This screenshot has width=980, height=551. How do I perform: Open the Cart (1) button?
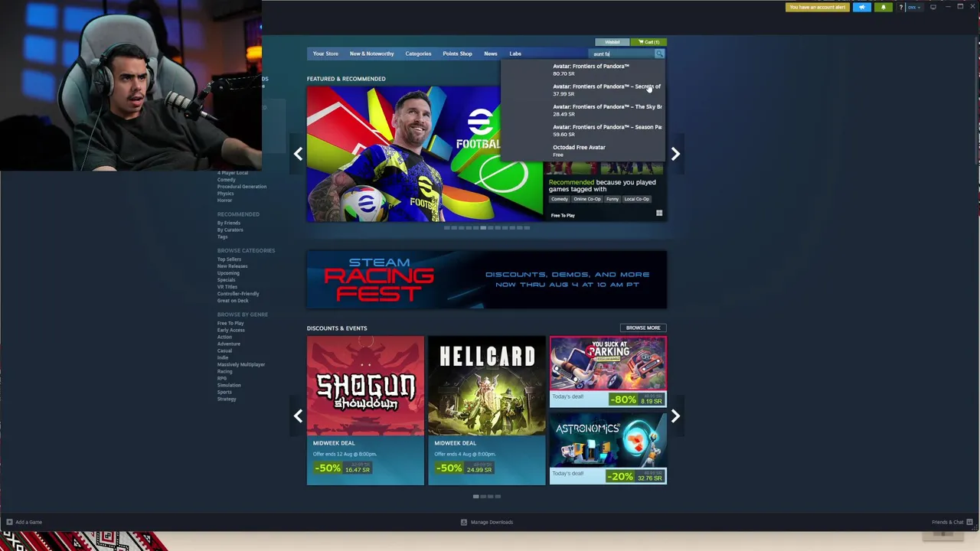tap(649, 42)
